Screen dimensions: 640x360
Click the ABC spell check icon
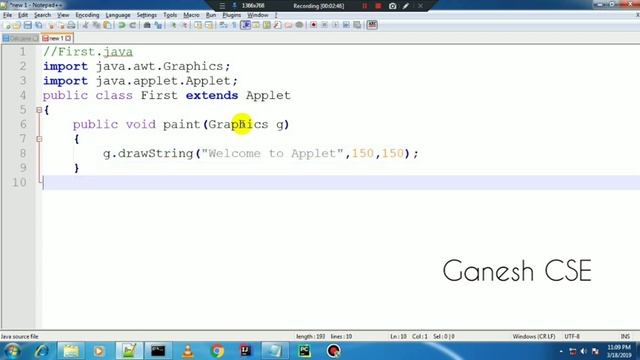[372, 25]
